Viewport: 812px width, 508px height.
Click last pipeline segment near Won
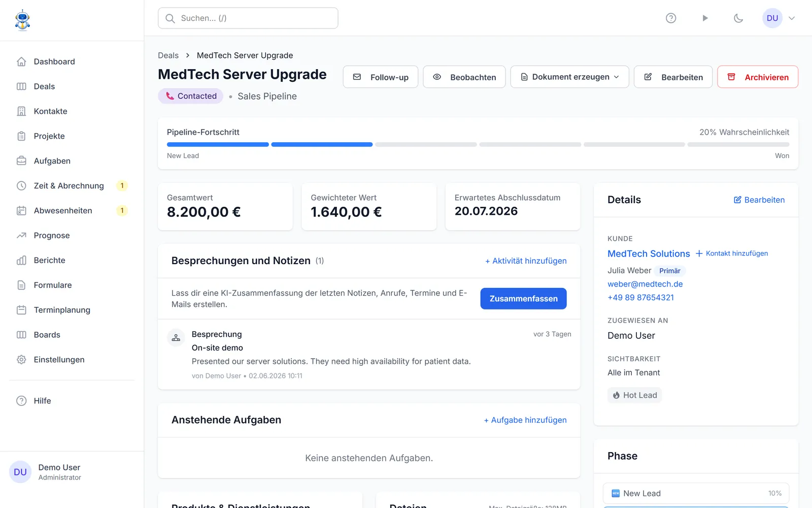738,145
